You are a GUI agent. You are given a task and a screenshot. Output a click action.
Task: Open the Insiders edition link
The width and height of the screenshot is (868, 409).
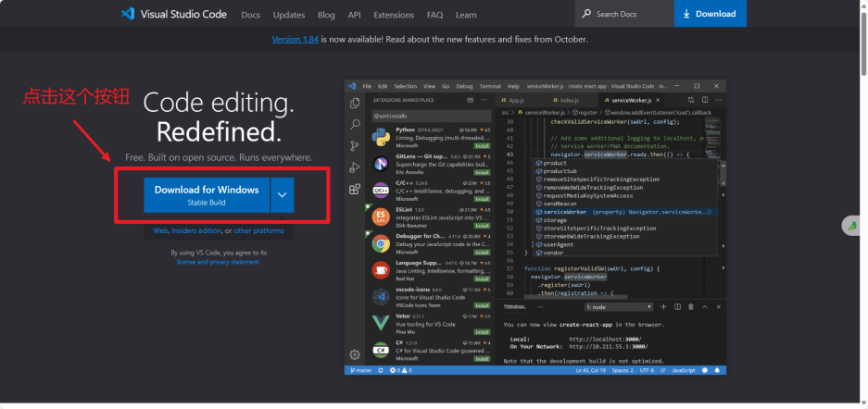[196, 230]
